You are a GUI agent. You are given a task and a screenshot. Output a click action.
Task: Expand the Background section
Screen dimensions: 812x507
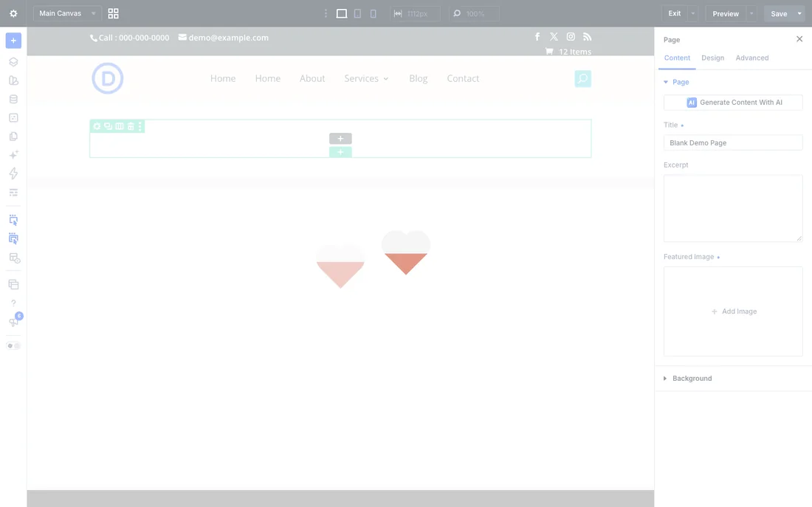pyautogui.click(x=688, y=378)
